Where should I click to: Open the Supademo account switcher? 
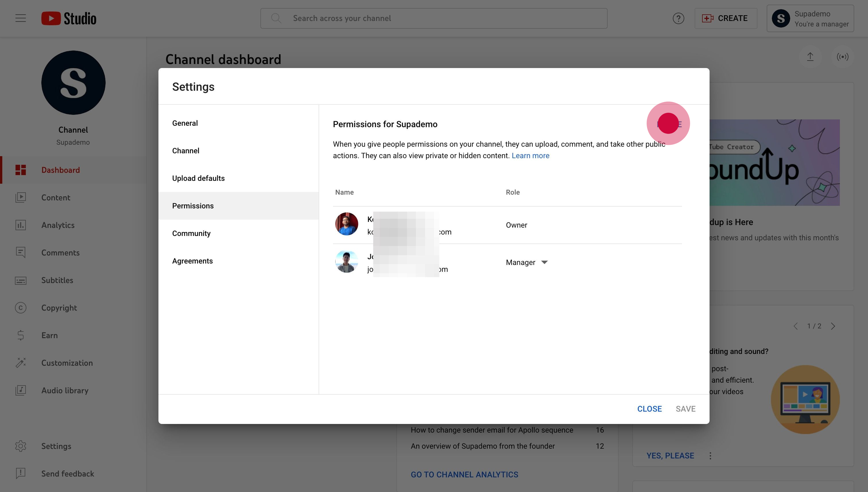pos(810,18)
